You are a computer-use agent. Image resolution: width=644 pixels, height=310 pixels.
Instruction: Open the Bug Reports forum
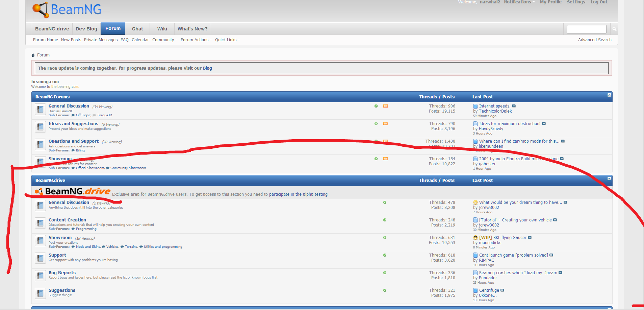click(62, 273)
